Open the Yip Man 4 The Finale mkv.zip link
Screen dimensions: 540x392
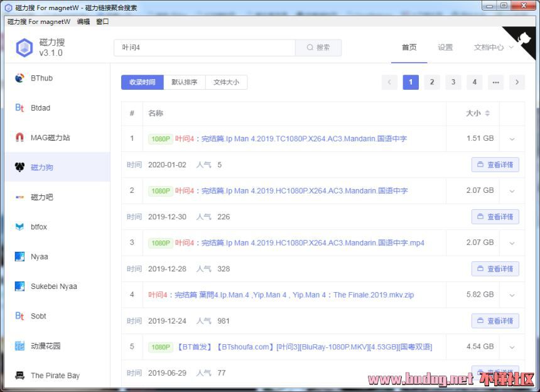click(x=281, y=295)
